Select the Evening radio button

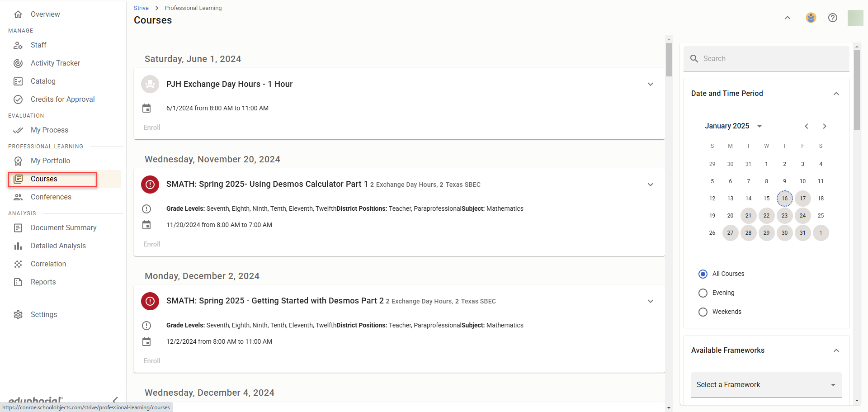coord(703,293)
